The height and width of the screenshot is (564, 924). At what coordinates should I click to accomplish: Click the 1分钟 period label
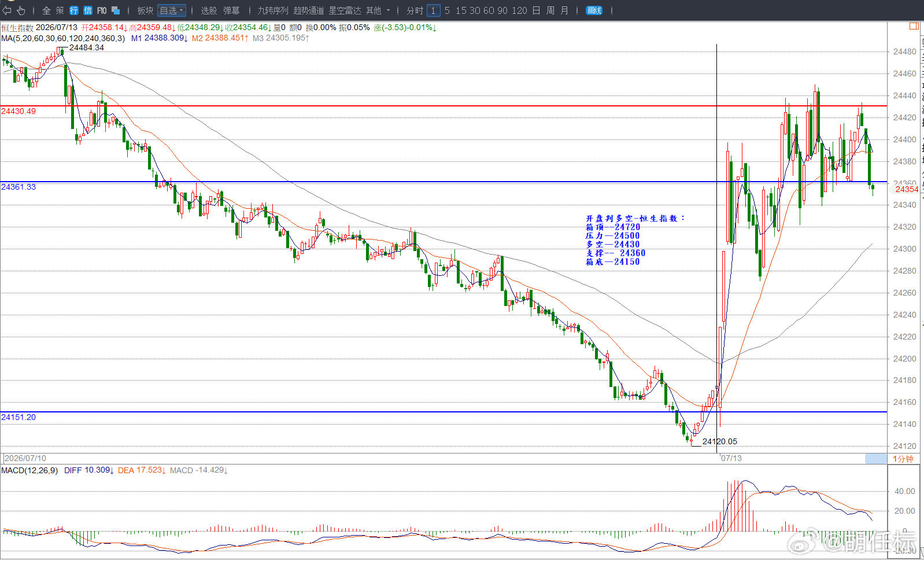point(903,459)
